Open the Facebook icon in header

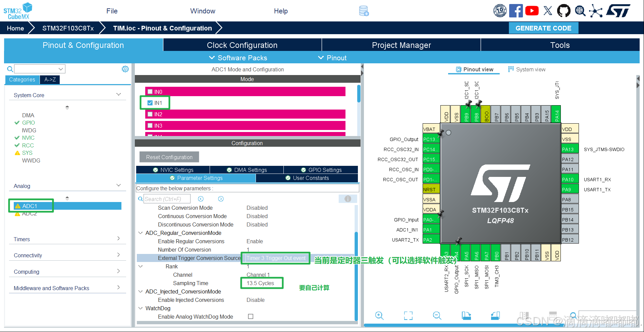516,11
